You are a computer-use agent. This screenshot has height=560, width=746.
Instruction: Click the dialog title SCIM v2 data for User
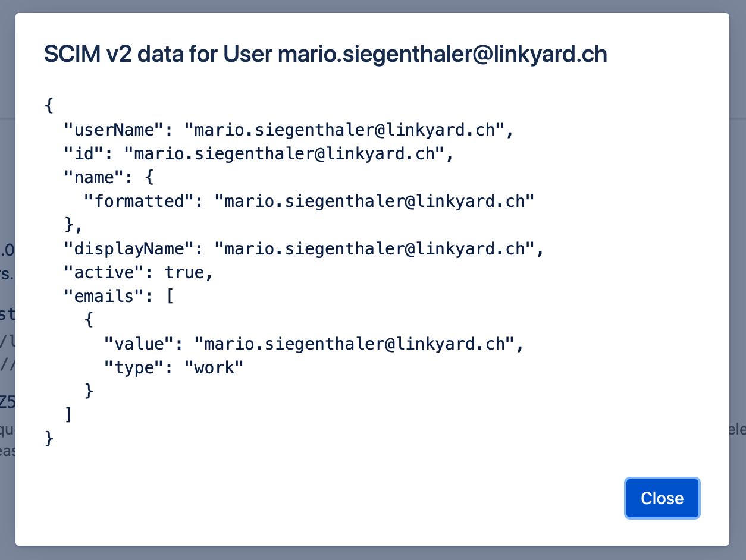point(325,55)
